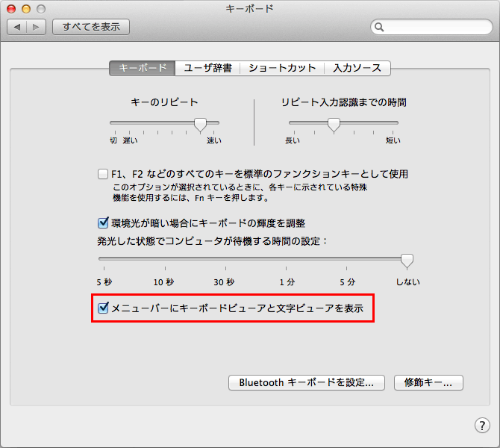The image size is (500, 448).
Task: Switch to the ショートカット tab
Action: click(282, 68)
